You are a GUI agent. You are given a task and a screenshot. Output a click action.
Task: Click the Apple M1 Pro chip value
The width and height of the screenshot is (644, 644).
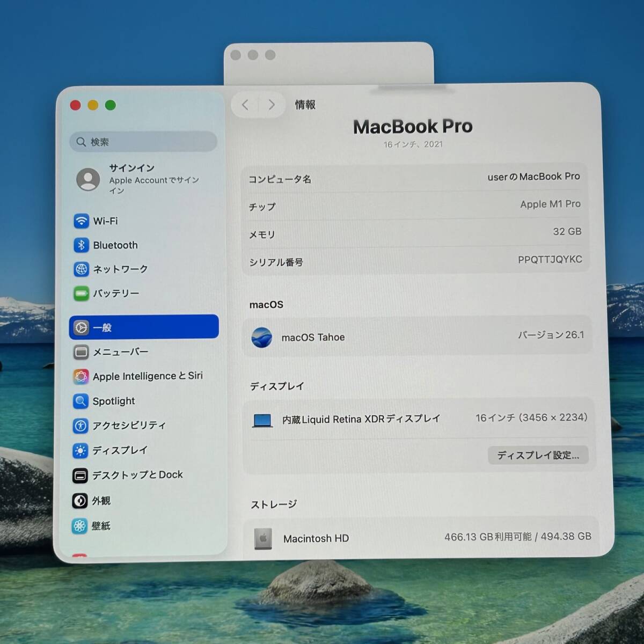click(x=550, y=204)
